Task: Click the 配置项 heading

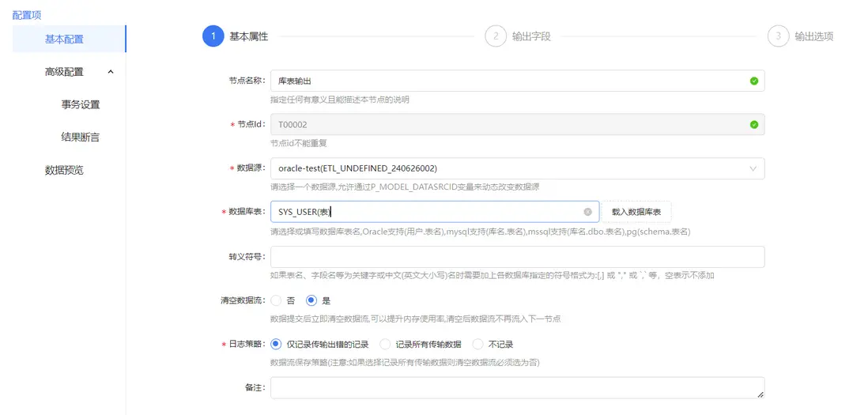Action: coord(27,15)
